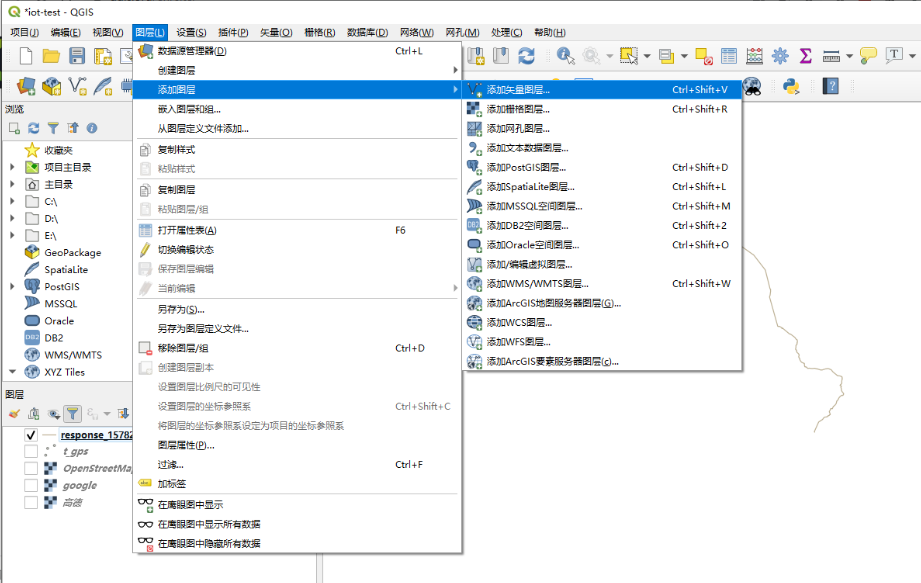Open the Measure tool dropdown arrow
Screen dimensions: 921x583
click(849, 56)
